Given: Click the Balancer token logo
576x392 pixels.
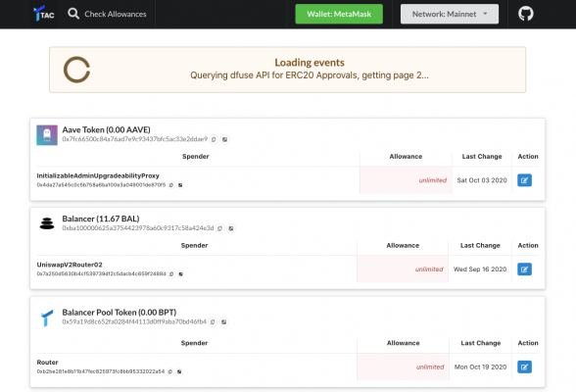Looking at the screenshot, I should [x=47, y=223].
